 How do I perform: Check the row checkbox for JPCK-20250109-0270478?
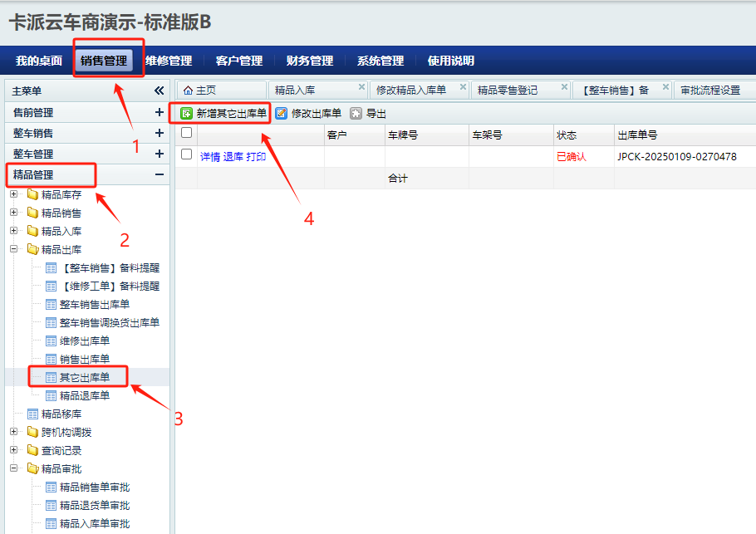(x=187, y=154)
